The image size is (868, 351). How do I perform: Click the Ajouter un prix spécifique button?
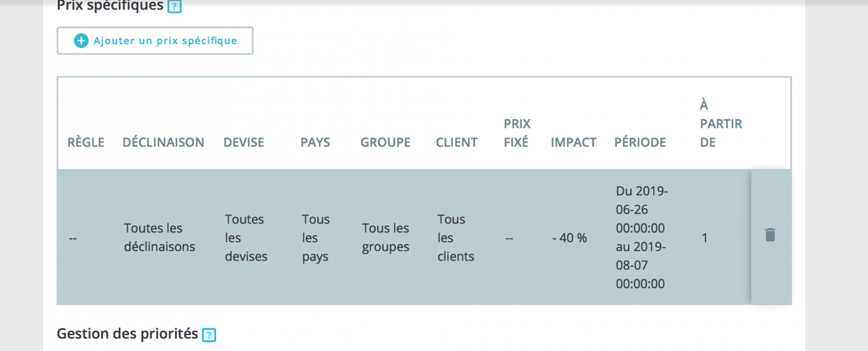point(155,41)
